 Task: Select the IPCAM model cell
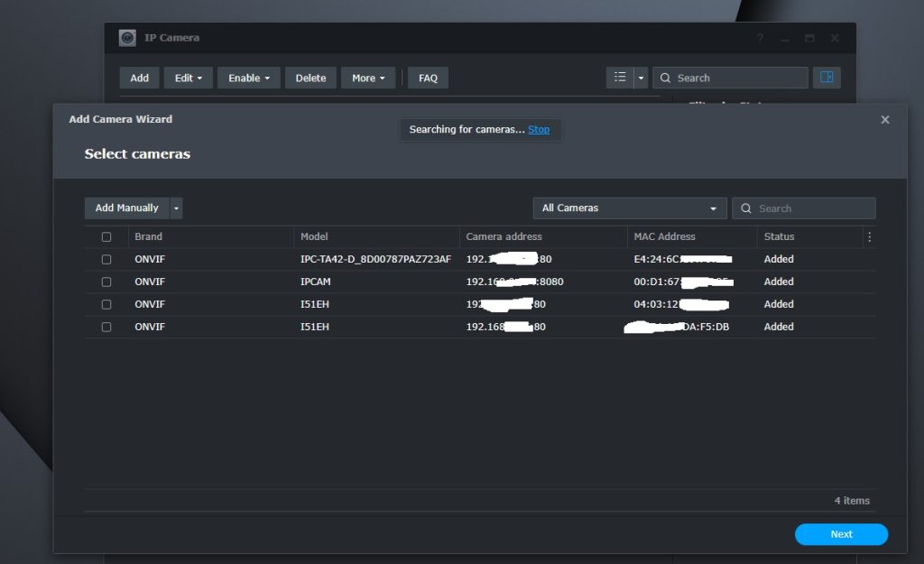[x=315, y=282]
